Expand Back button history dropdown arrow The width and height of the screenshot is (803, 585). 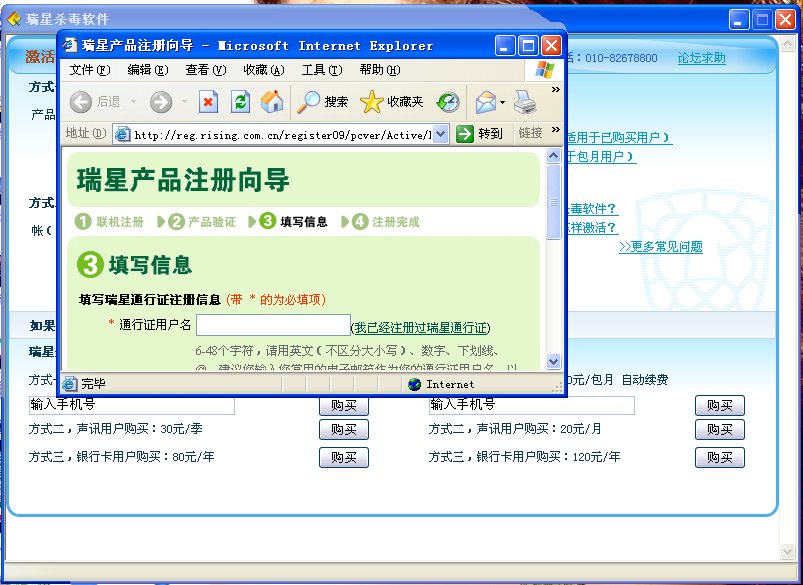(x=134, y=102)
